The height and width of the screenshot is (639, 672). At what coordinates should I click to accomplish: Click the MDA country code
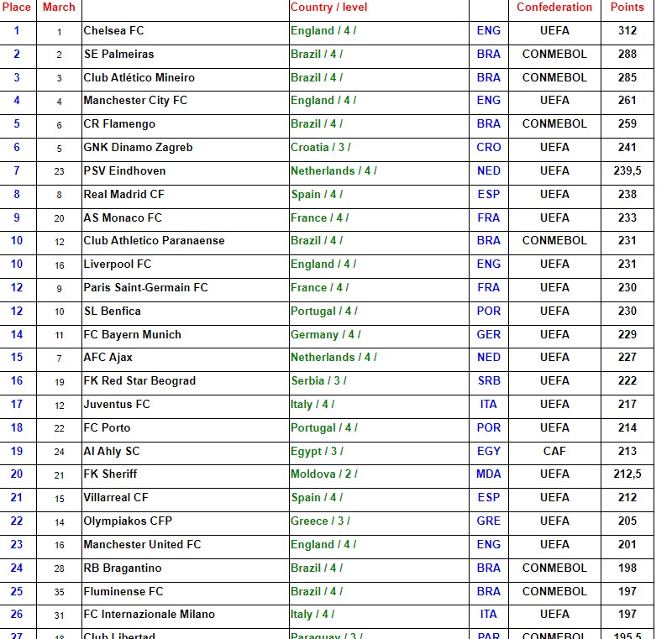coord(488,474)
